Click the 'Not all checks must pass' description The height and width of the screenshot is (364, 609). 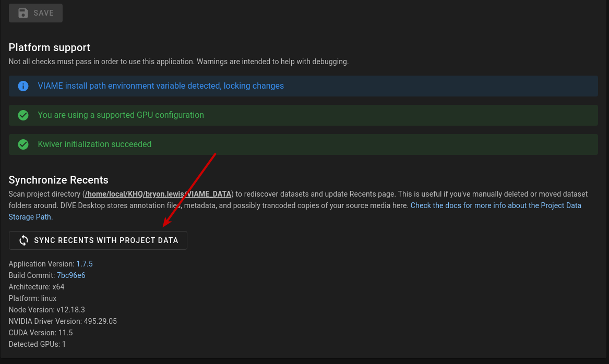click(178, 62)
